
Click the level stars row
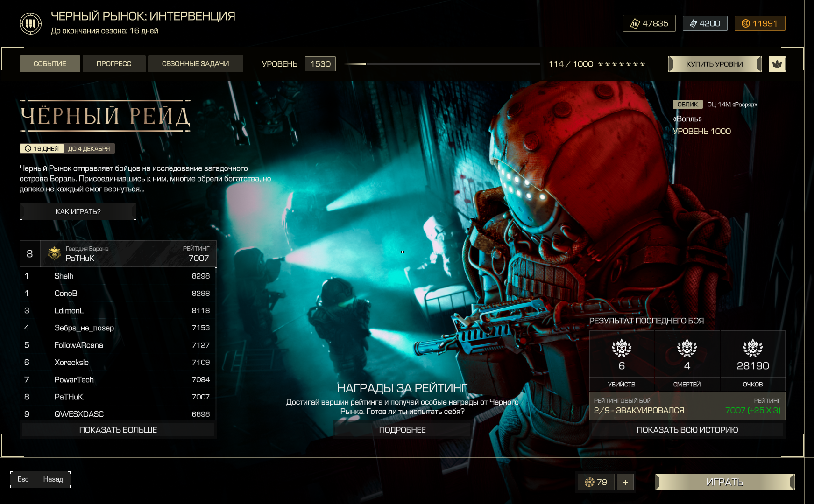tap(622, 64)
